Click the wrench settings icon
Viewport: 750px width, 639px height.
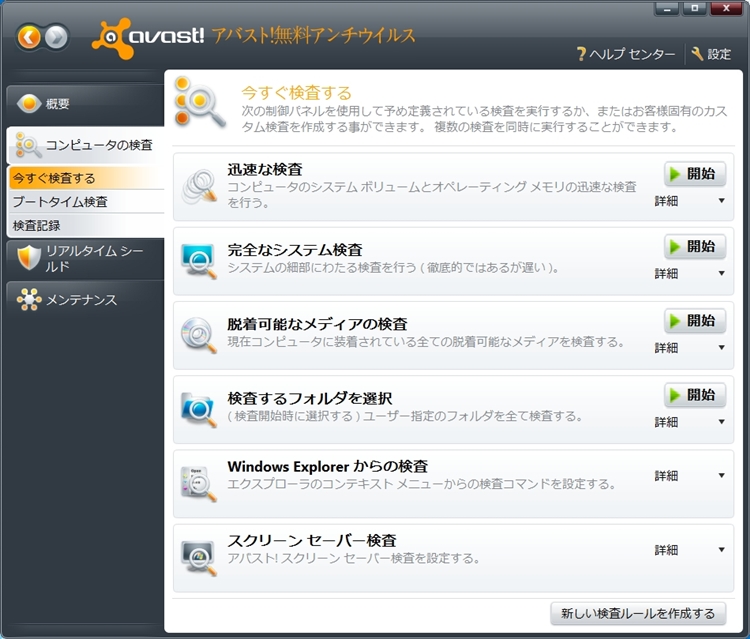[697, 54]
